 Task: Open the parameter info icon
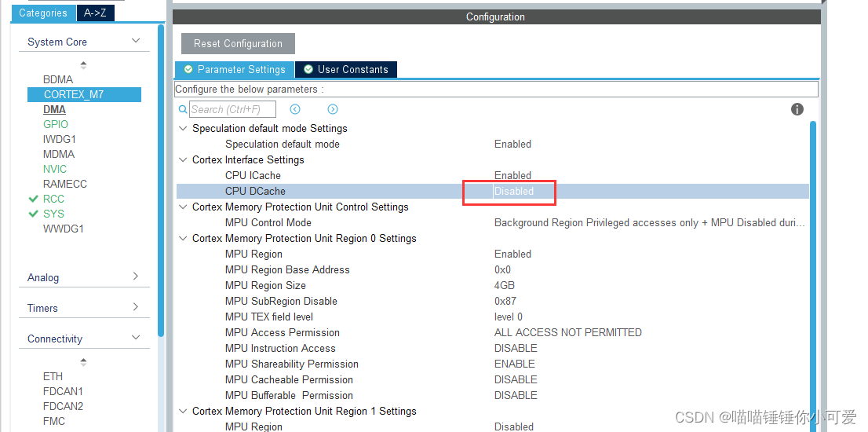coord(797,109)
